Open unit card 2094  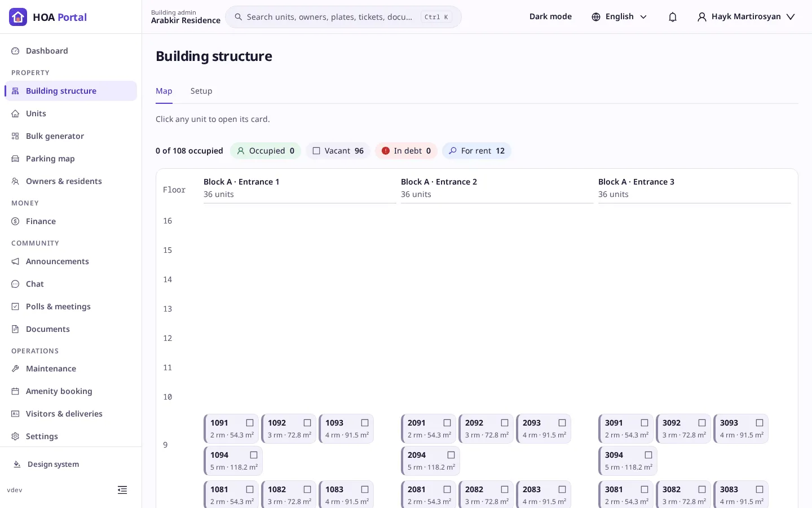(x=430, y=461)
